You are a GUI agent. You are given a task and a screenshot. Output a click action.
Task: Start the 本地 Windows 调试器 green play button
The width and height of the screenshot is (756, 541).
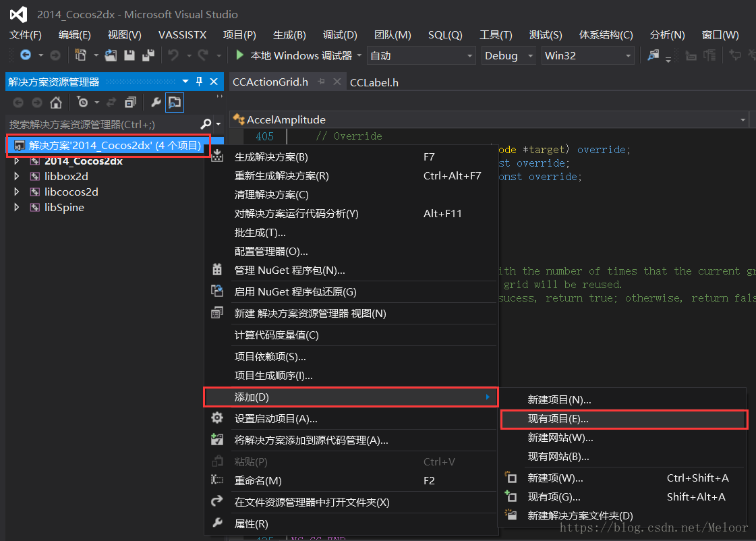(x=239, y=55)
